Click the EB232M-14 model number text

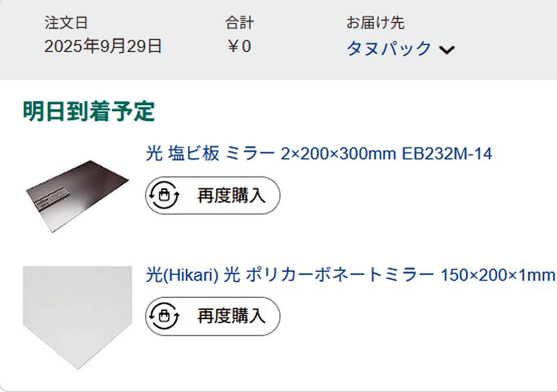click(x=447, y=154)
